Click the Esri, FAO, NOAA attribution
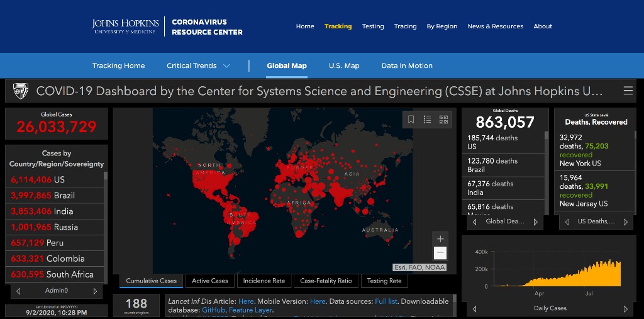The image size is (644, 319). click(x=419, y=267)
